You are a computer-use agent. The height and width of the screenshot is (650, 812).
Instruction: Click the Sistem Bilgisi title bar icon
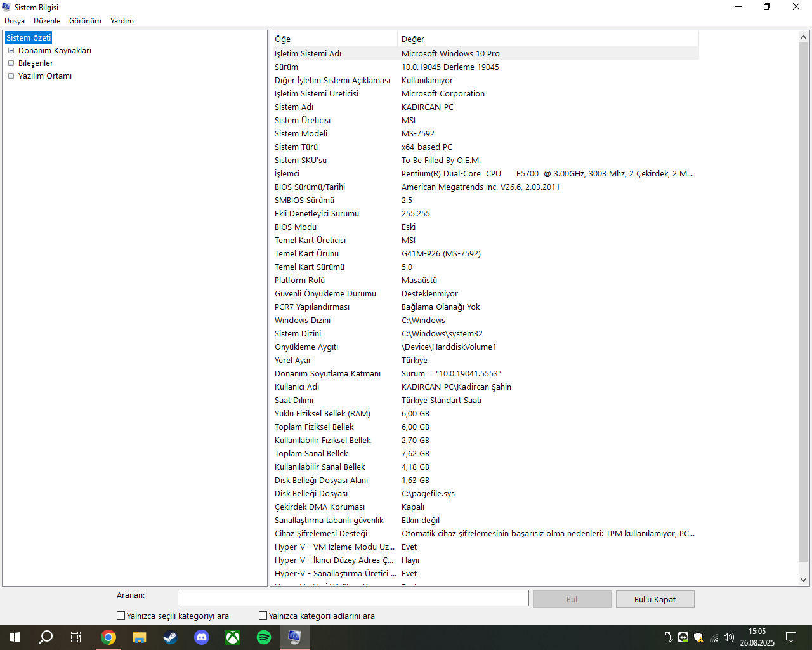pyautogui.click(x=6, y=7)
